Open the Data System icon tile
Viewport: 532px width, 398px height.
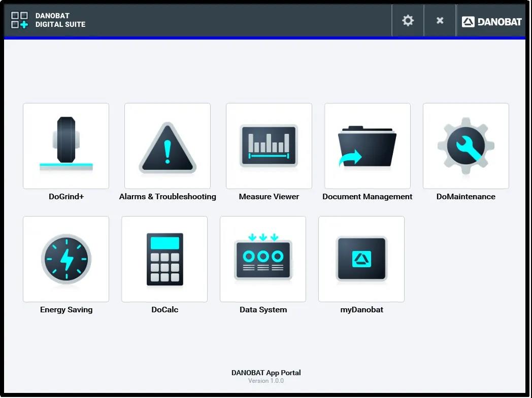tap(263, 259)
